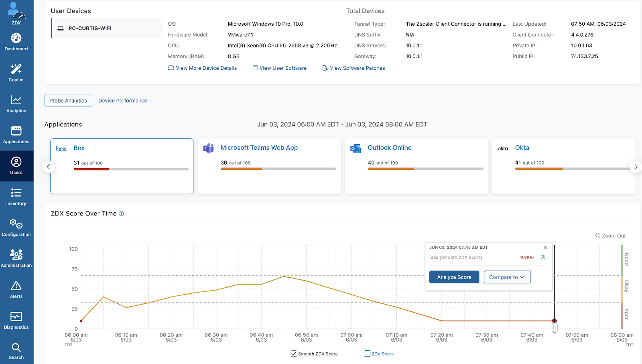The width and height of the screenshot is (642, 364).
Task: Click the Microsoft Teams logo icon
Action: (208, 148)
